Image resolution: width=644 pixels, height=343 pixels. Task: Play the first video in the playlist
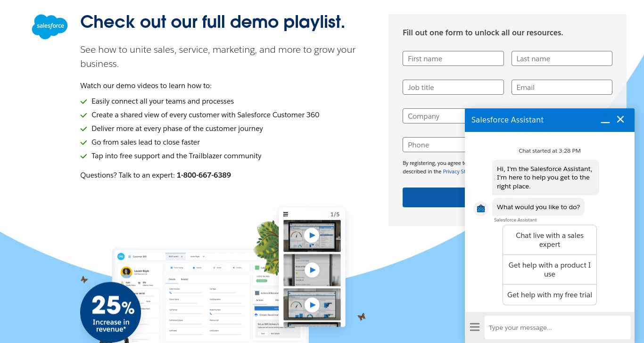click(311, 236)
